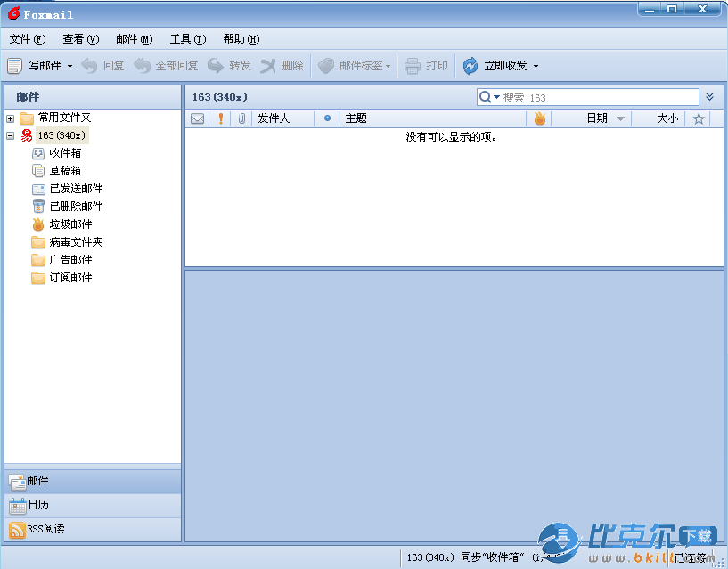Select the 垃圾邮件 spam folder
The image size is (728, 569).
[70, 224]
